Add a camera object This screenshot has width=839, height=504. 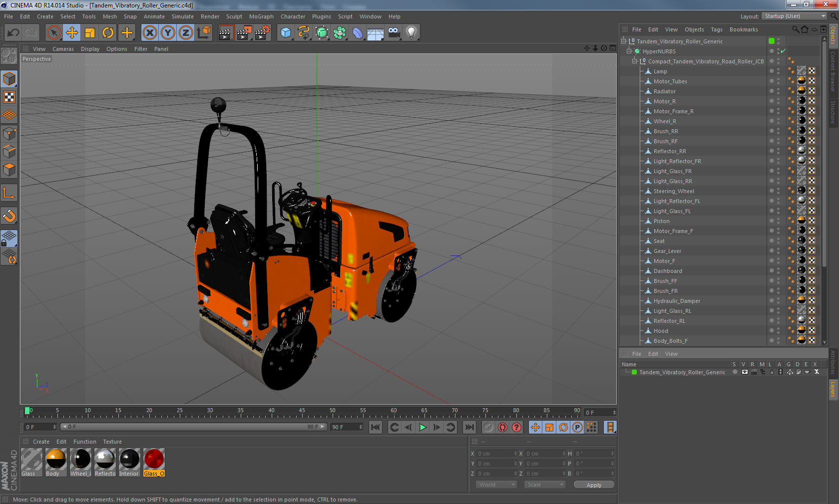pyautogui.click(x=394, y=33)
